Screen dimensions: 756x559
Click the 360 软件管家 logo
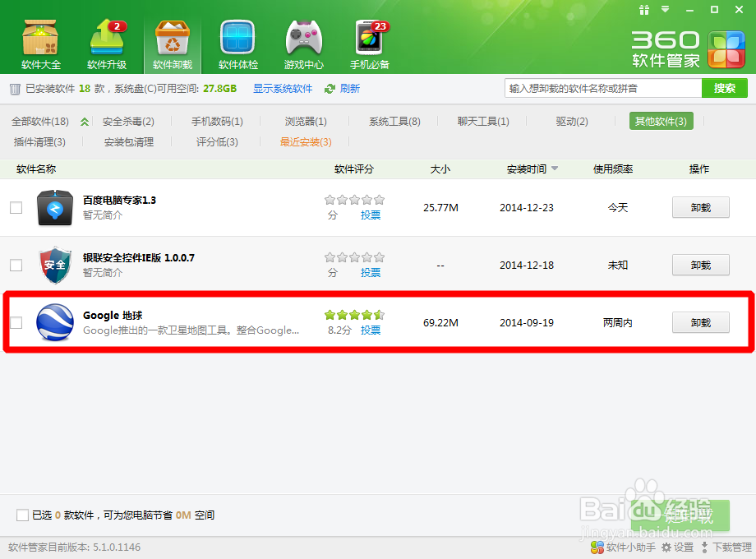pos(688,49)
